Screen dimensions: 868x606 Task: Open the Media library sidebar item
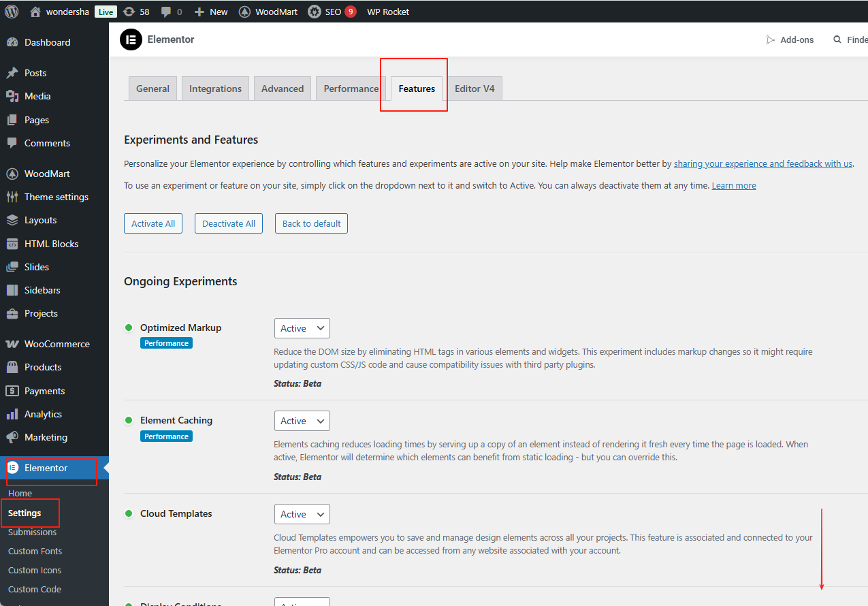click(37, 96)
